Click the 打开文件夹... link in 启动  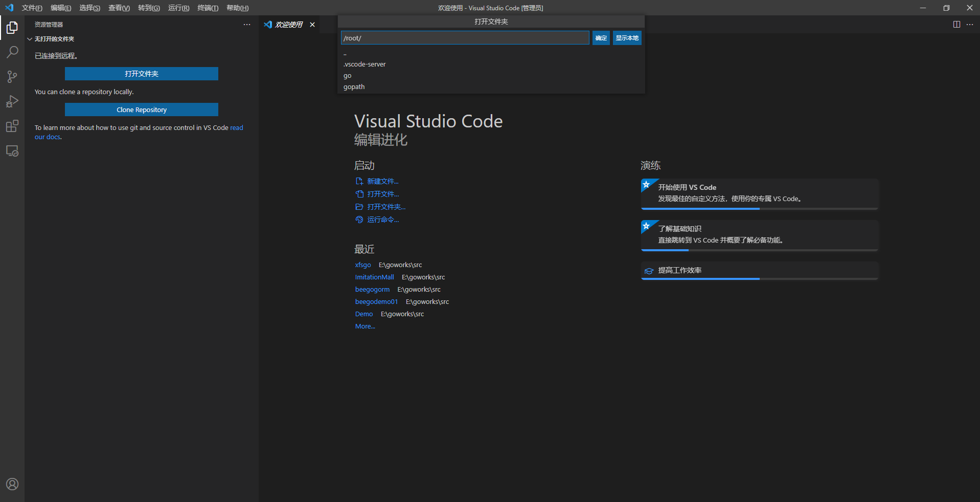point(386,207)
